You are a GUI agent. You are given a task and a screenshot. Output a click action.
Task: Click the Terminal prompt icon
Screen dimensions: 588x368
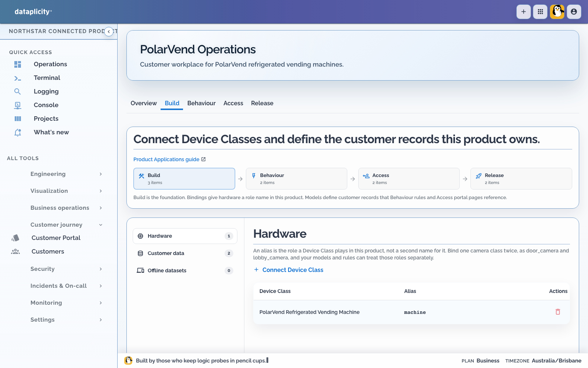(18, 78)
